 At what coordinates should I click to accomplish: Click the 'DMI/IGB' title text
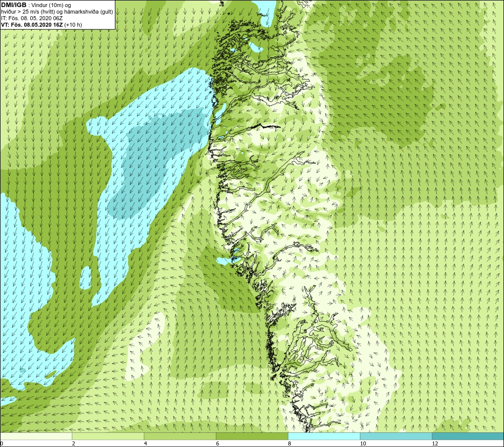(x=14, y=5)
